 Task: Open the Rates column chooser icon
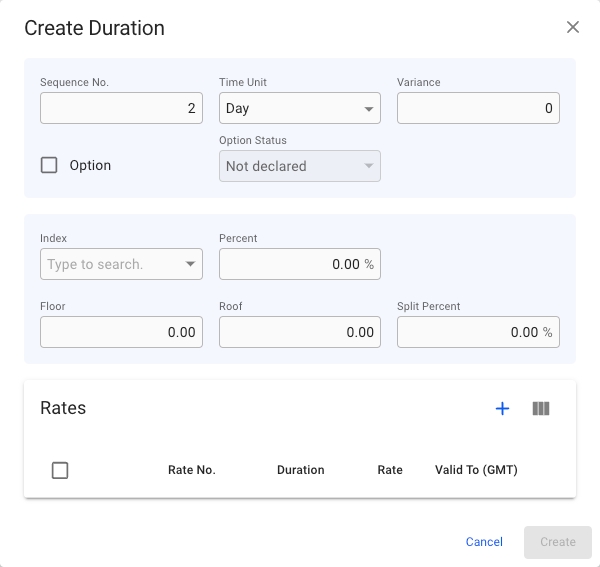click(541, 408)
